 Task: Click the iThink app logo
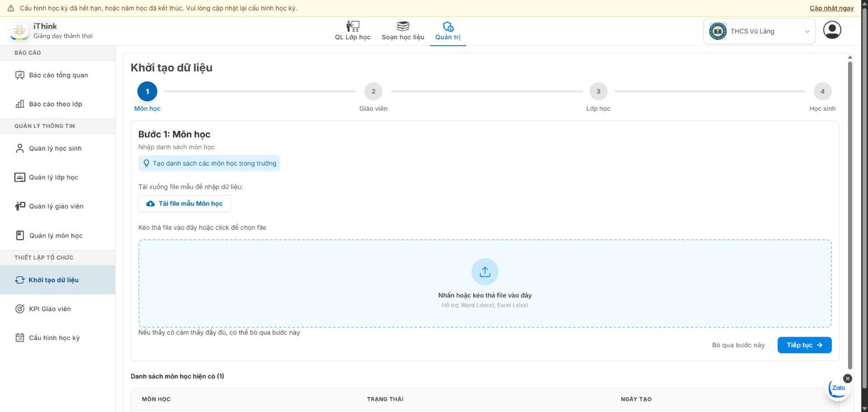(19, 31)
